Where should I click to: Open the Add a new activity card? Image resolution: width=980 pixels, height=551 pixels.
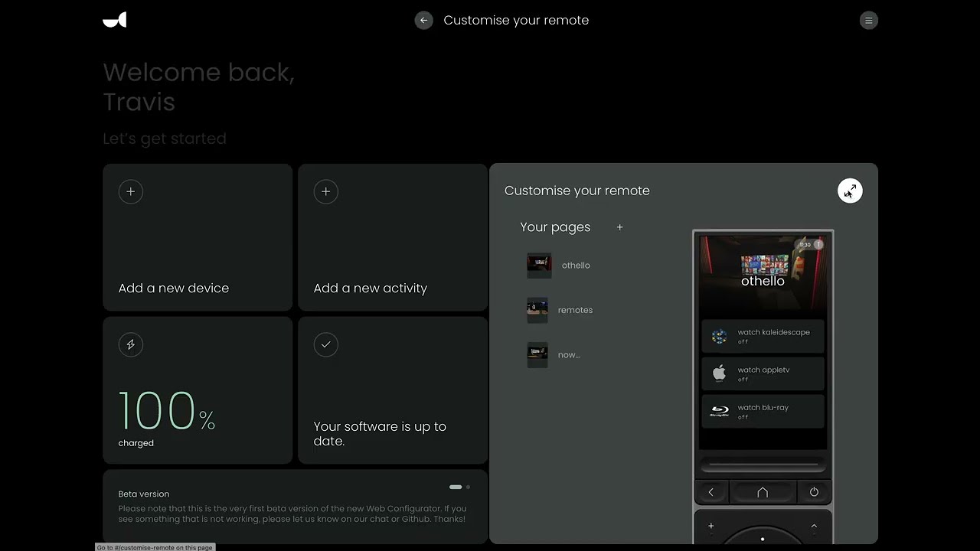[x=393, y=237]
